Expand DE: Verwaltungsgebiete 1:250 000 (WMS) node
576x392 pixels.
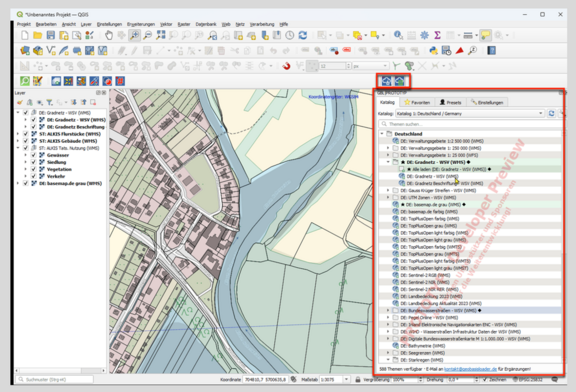point(388,148)
